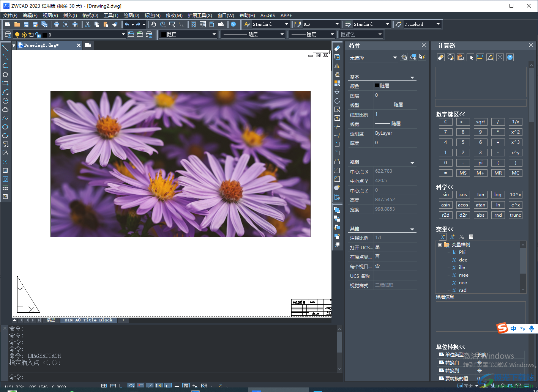Screen dimensions: 538x392
Task: Select the Circle tool in draw toolbar
Action: [5, 101]
